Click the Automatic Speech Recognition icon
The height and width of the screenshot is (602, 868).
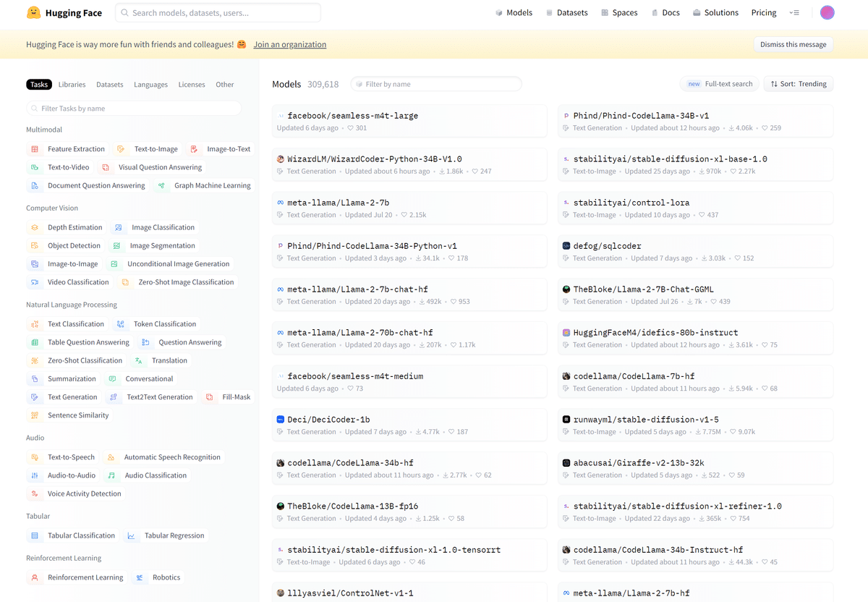pos(111,457)
